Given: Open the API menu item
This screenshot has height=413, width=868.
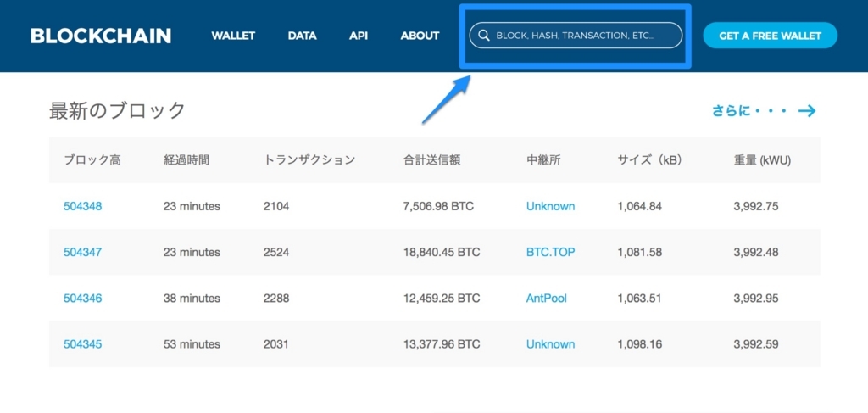Looking at the screenshot, I should pos(359,36).
